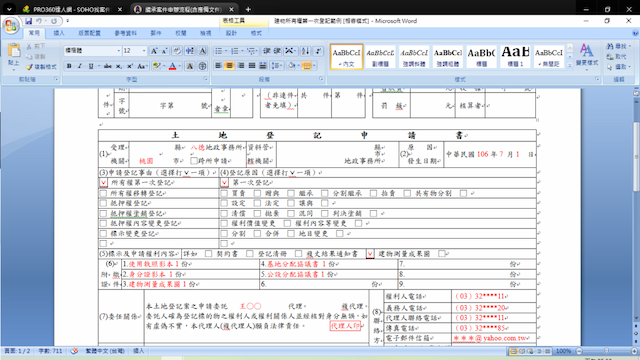Uncheck the 第一次登記 checkbox

(224, 182)
